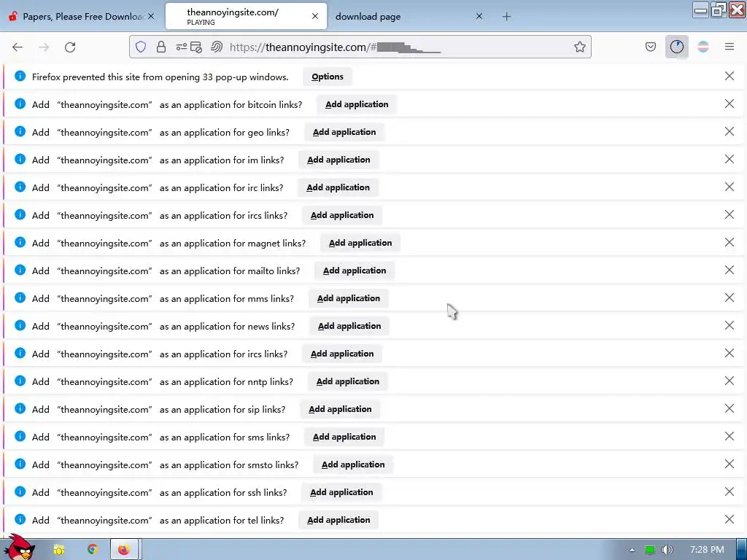Open the volume speaker tray icon
This screenshot has width=747, height=560.
coord(667,550)
